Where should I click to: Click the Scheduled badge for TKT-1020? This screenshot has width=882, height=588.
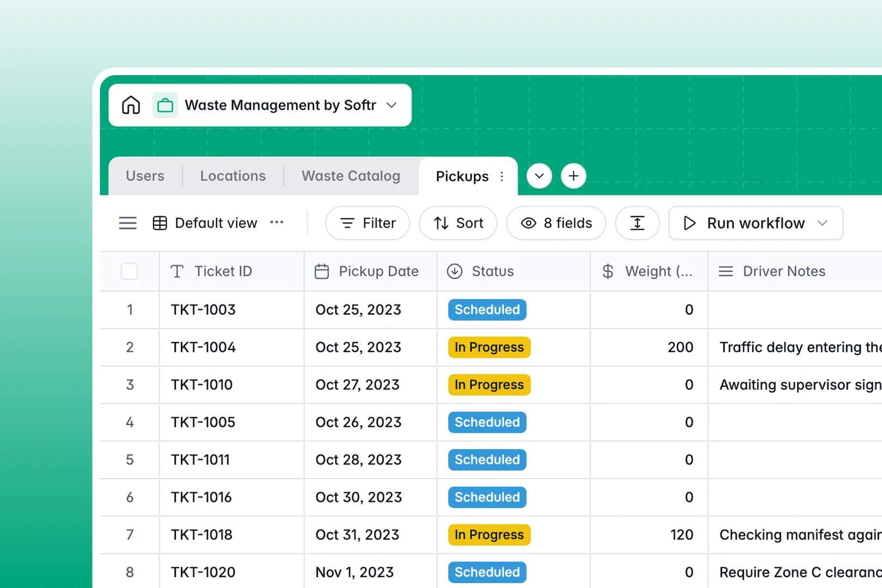(487, 573)
